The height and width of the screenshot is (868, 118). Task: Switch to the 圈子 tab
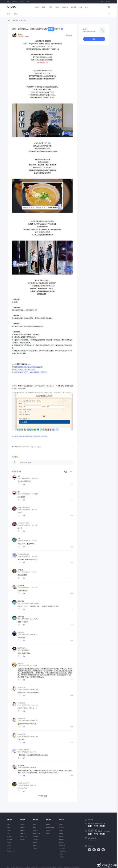[16, 14]
